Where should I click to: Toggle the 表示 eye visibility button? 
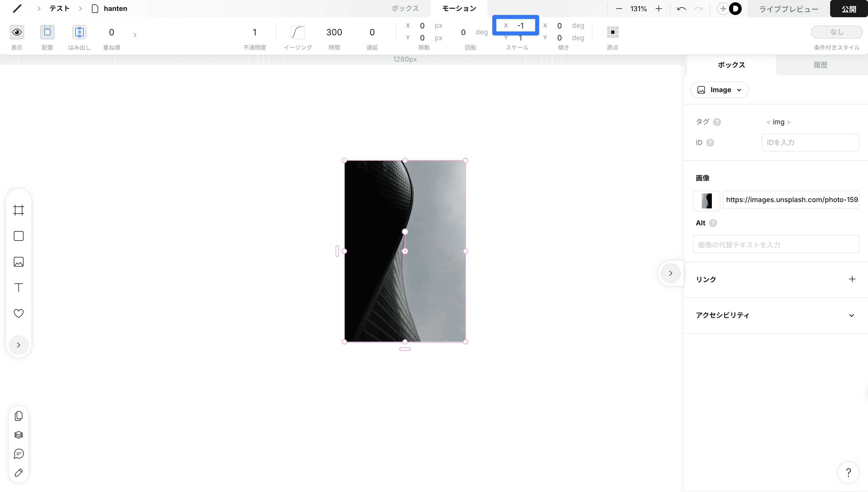pyautogui.click(x=17, y=32)
